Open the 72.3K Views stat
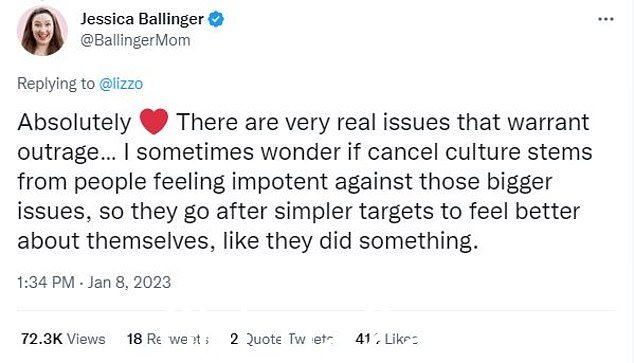Screen dimensions: 634x363 pyautogui.click(x=63, y=339)
